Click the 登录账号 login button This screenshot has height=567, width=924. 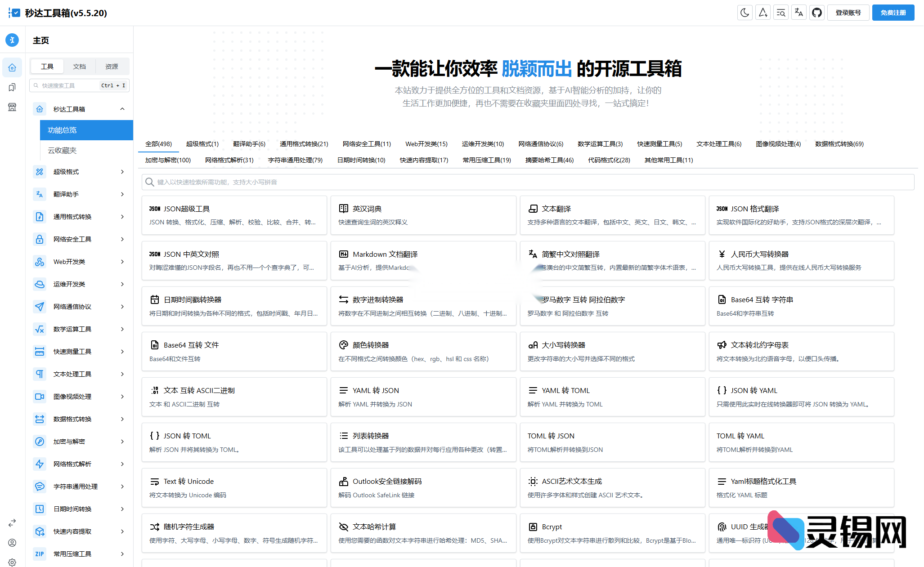(848, 12)
